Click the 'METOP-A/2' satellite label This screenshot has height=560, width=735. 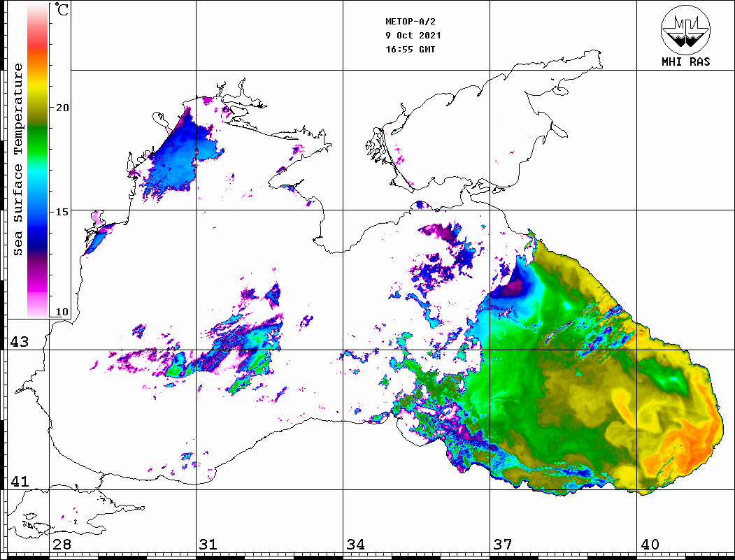click(411, 22)
